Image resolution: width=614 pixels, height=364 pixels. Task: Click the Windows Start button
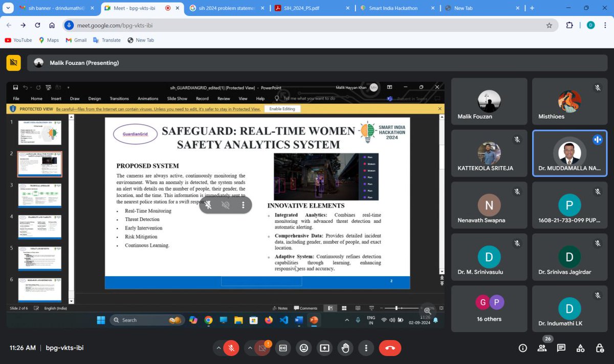[x=101, y=320]
